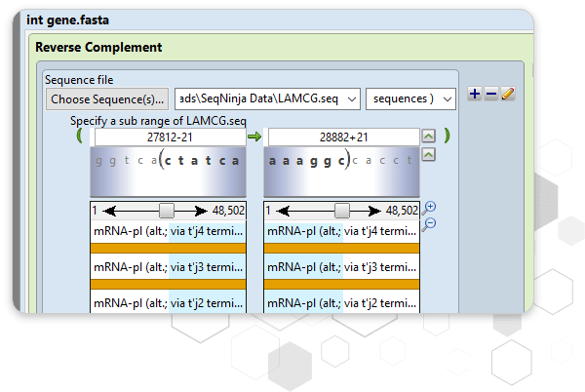
Task: Click the right slider thumb handle
Action: point(342,211)
